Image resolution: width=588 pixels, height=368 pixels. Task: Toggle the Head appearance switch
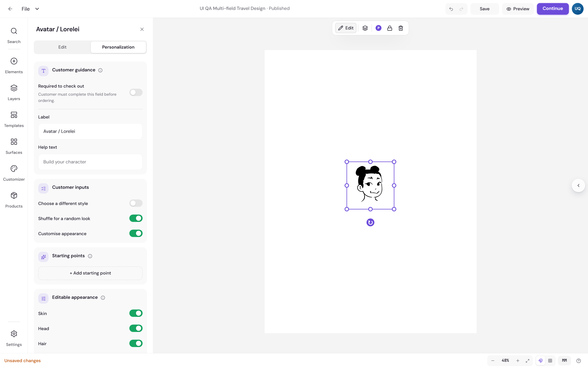(x=136, y=328)
